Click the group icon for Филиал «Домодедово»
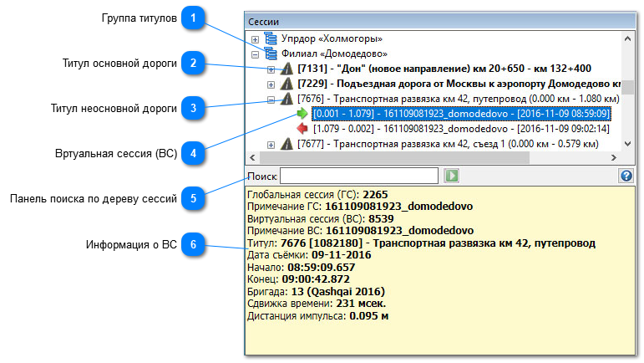 click(x=270, y=54)
